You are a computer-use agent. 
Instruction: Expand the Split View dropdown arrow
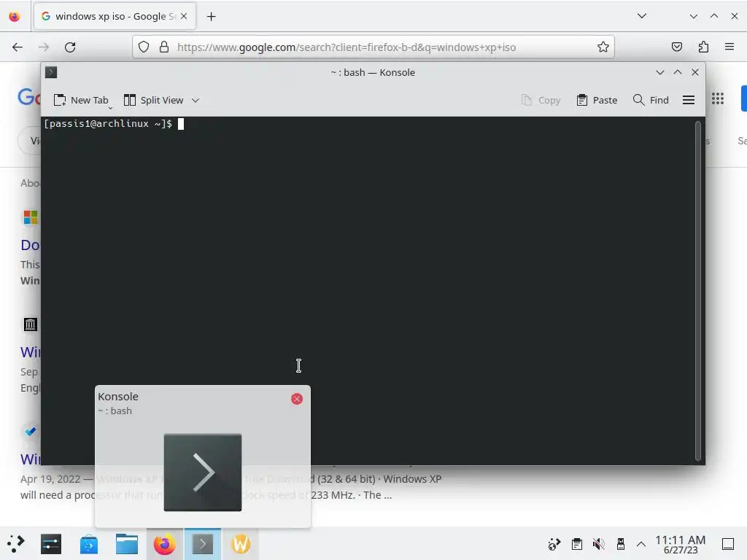(x=196, y=100)
